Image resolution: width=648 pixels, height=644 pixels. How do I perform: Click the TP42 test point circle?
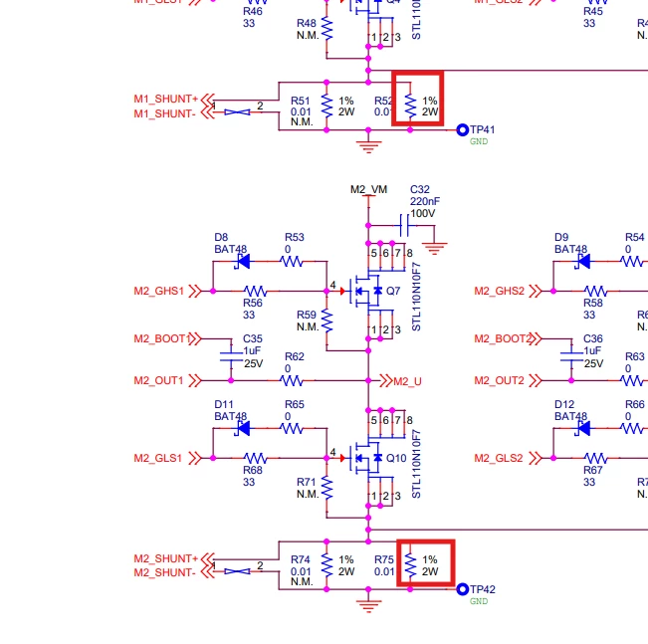(x=463, y=589)
